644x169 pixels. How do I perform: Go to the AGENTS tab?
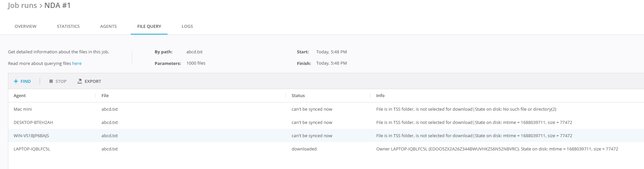(x=108, y=26)
